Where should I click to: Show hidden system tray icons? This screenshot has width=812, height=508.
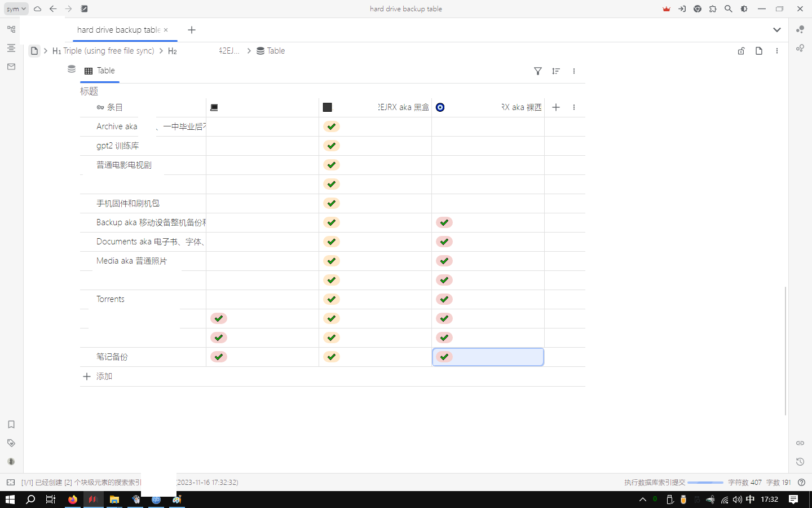click(x=642, y=500)
